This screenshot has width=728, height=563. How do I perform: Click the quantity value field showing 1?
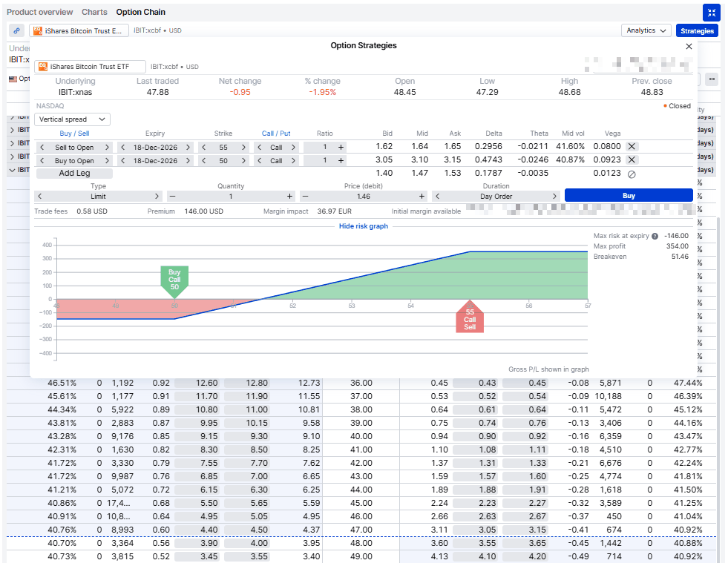pyautogui.click(x=231, y=197)
